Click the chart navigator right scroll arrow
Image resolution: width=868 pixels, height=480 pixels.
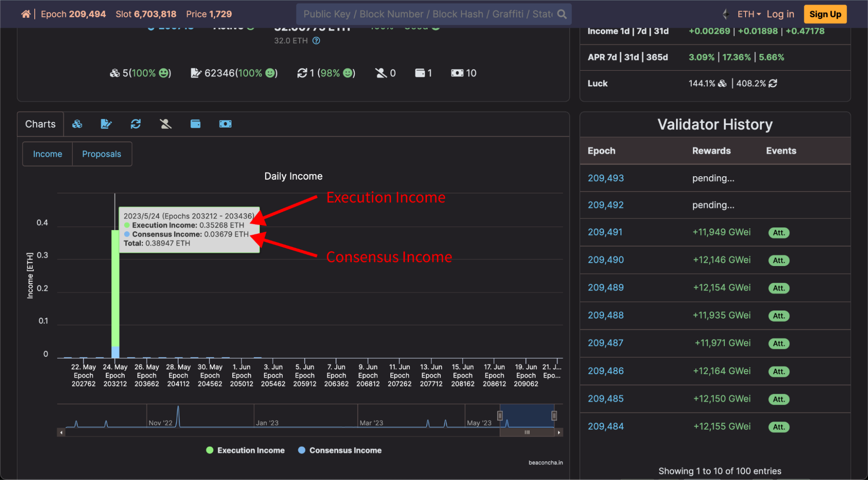pyautogui.click(x=559, y=432)
